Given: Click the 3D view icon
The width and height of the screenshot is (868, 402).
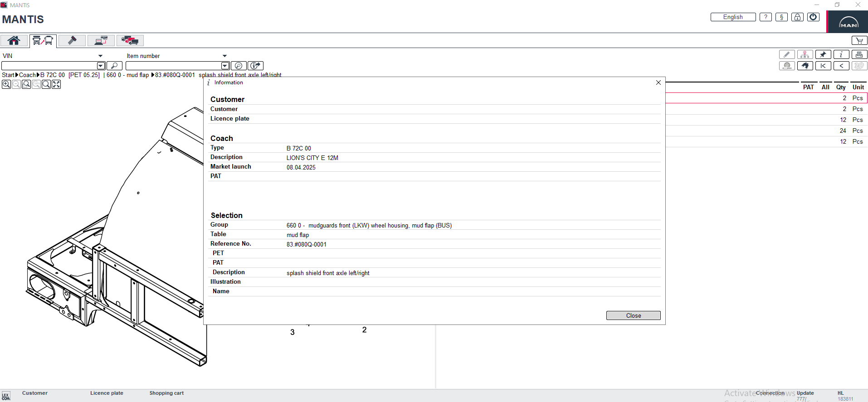Looking at the screenshot, I should (859, 66).
